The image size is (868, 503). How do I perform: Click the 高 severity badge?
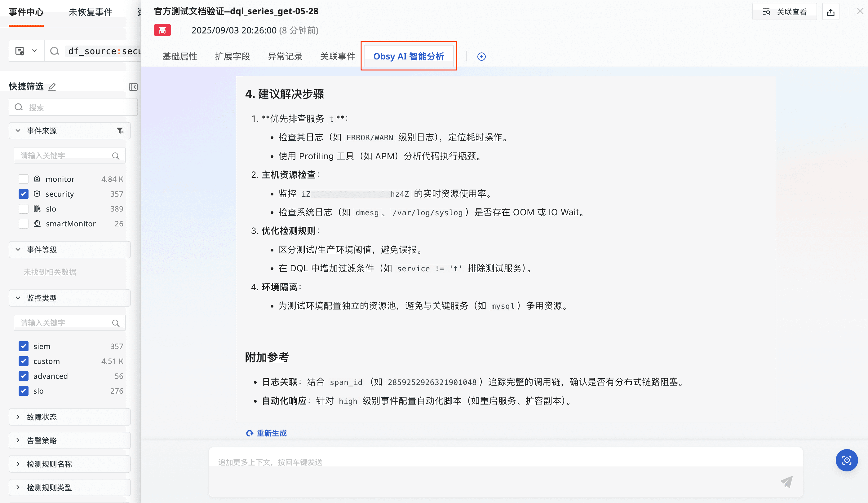click(162, 30)
